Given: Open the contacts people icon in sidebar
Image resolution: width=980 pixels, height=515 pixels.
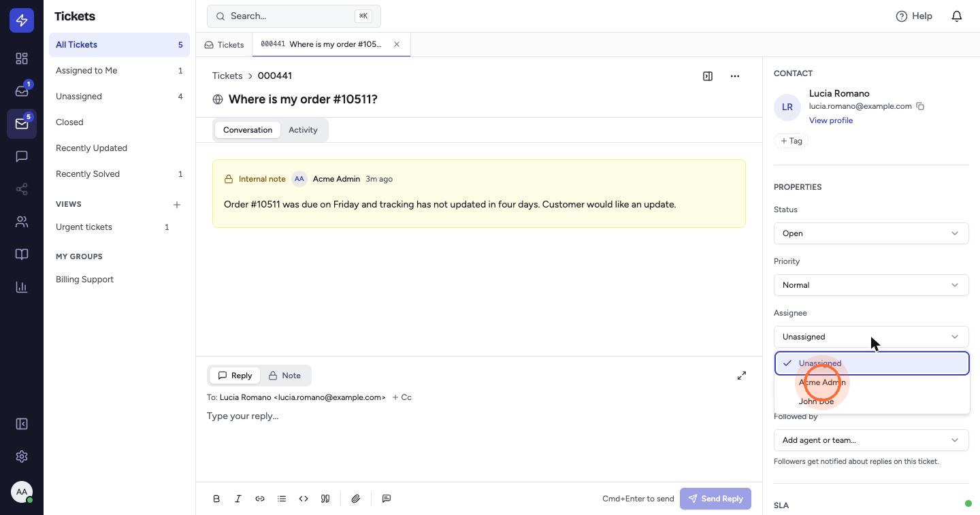Looking at the screenshot, I should [x=22, y=222].
